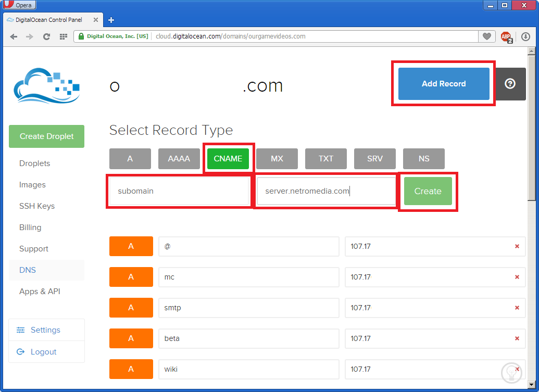
Task: Open Images in the sidebar
Action: [x=32, y=185]
